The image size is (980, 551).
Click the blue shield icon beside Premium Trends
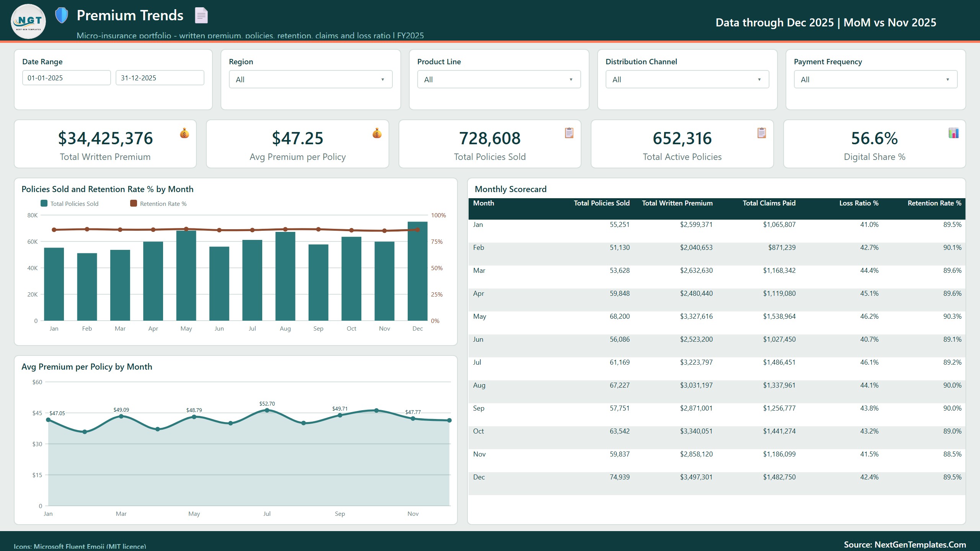(61, 15)
